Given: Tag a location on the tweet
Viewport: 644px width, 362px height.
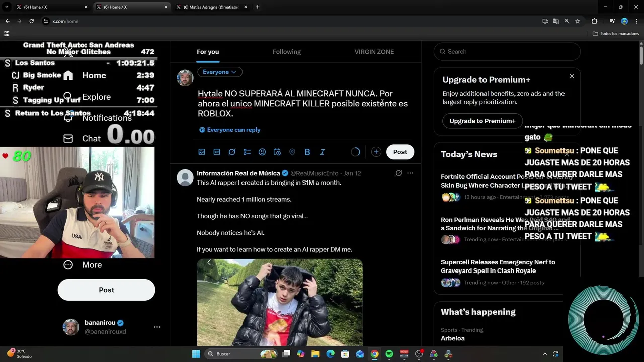Looking at the screenshot, I should 292,152.
